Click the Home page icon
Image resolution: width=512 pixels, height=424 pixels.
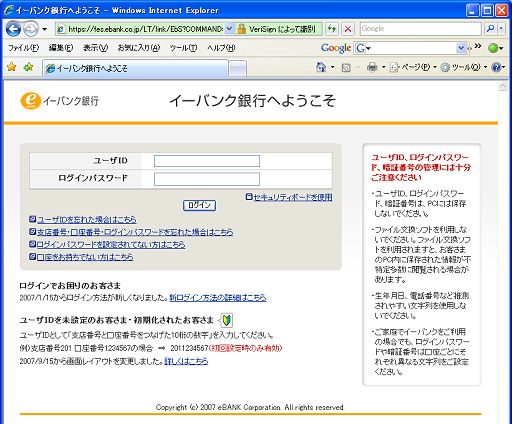coord(321,67)
